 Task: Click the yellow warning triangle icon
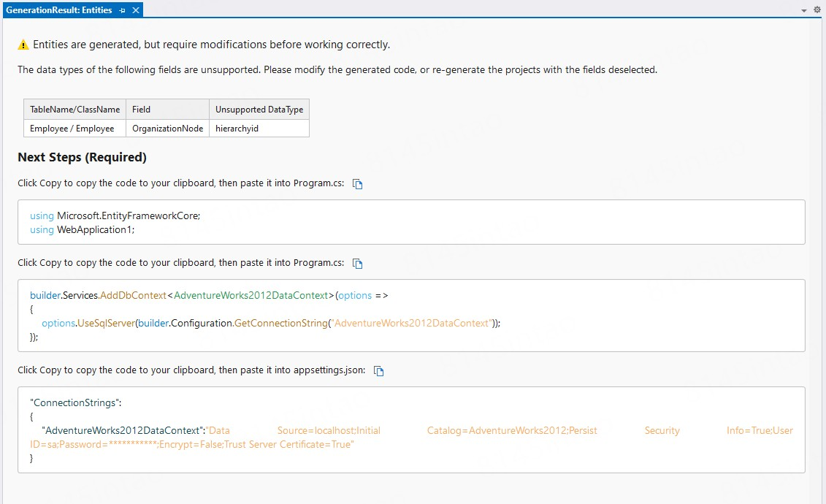point(23,45)
